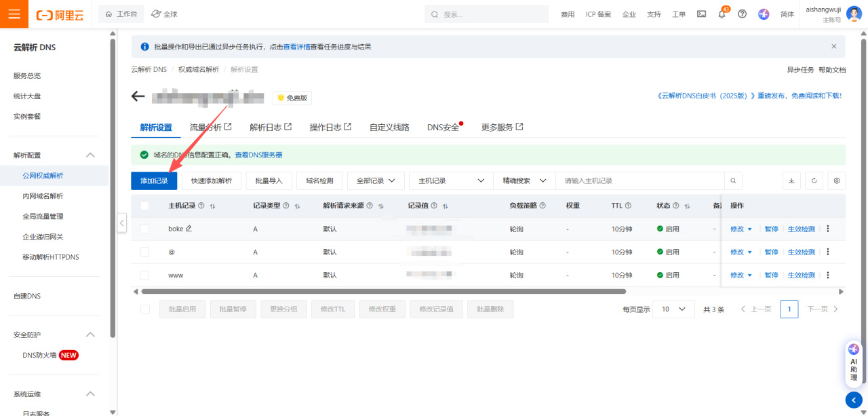Screen dimensions: 868x416
Task: Open table column settings gear
Action: [837, 181]
